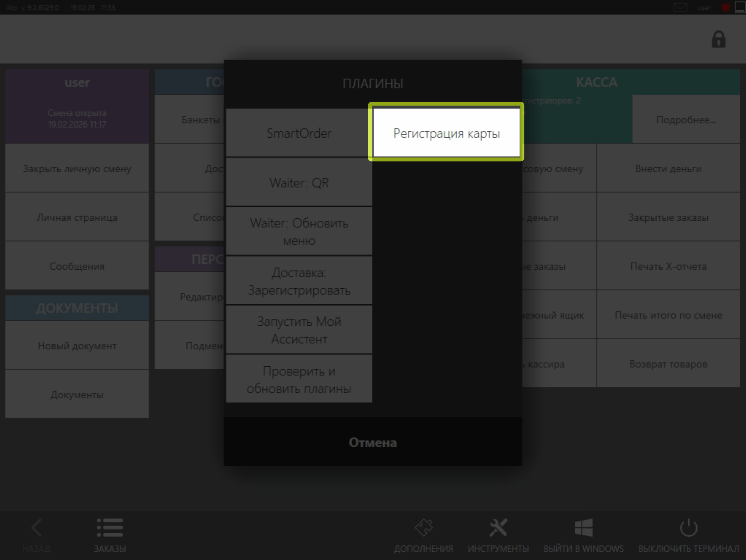Launch the SmartOrder plugin

[x=299, y=133]
